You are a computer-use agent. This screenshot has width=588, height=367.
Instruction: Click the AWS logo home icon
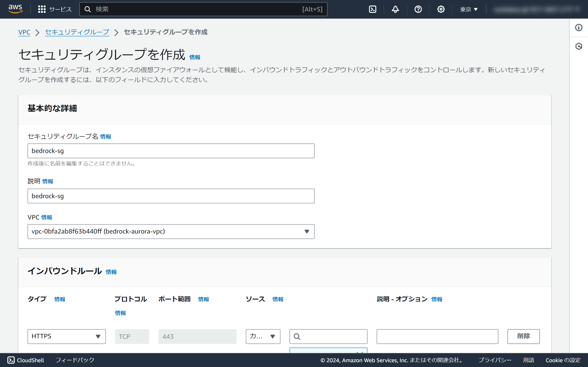click(15, 9)
